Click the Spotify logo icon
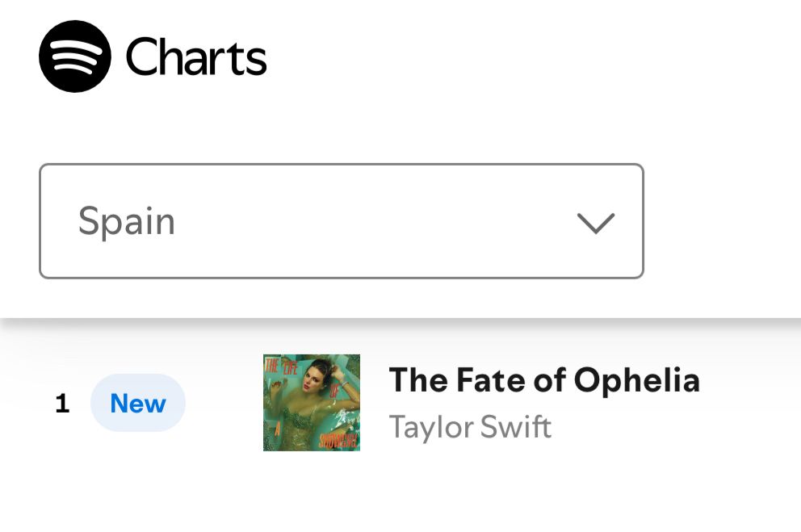The width and height of the screenshot is (801, 532). [75, 57]
